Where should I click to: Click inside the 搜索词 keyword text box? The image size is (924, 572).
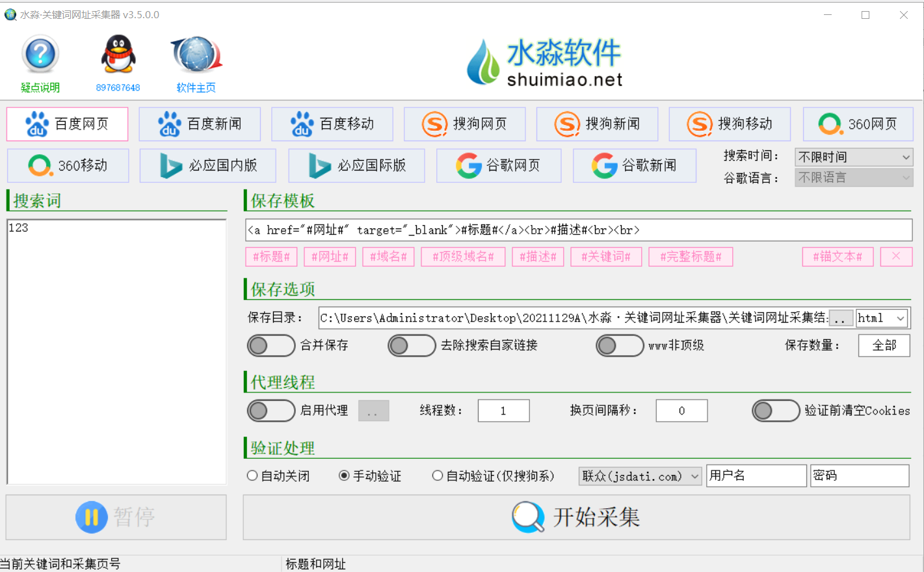(x=116, y=352)
